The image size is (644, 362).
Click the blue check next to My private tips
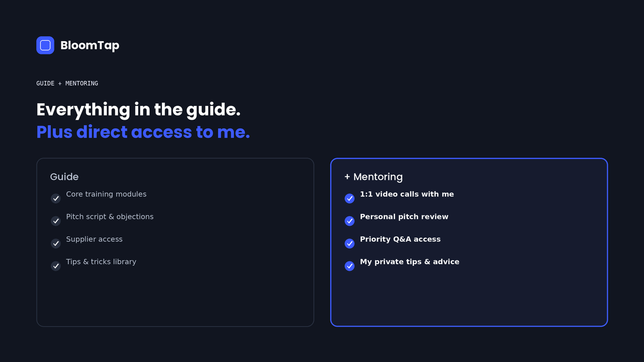tap(349, 266)
